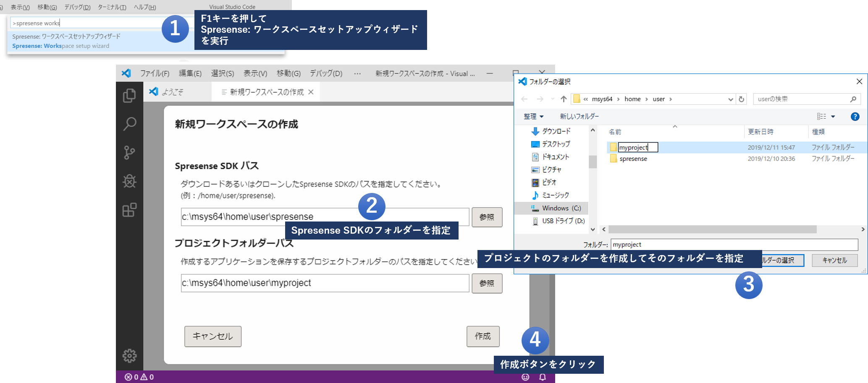Open help in folder dialog

point(855,117)
